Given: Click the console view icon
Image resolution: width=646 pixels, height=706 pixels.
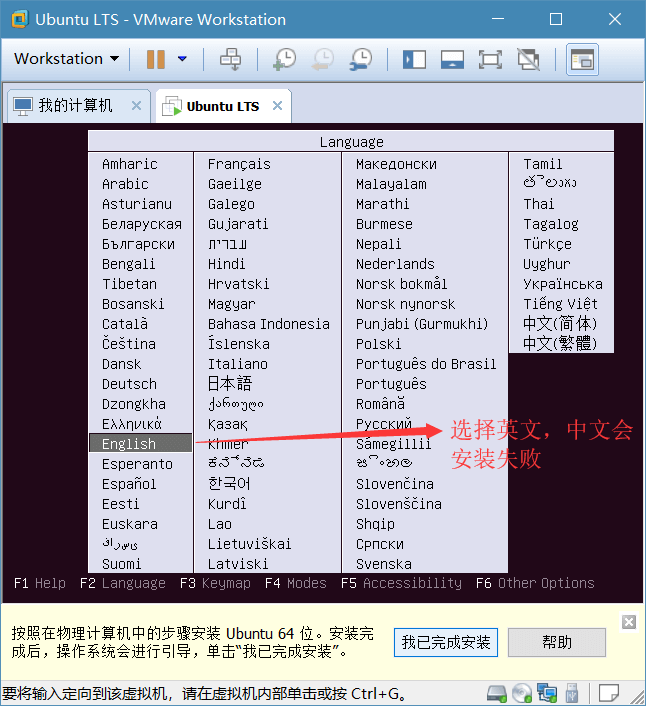Looking at the screenshot, I should [582, 59].
